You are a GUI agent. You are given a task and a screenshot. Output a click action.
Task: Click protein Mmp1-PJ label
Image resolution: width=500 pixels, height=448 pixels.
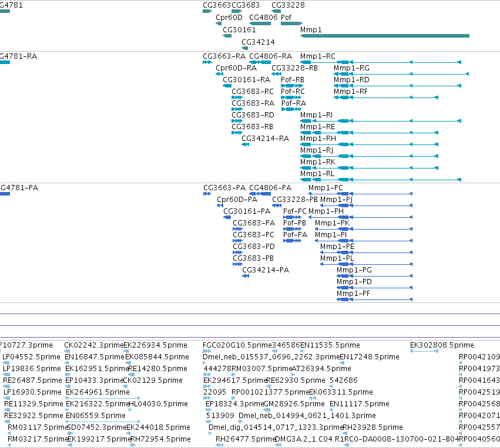tap(336, 200)
